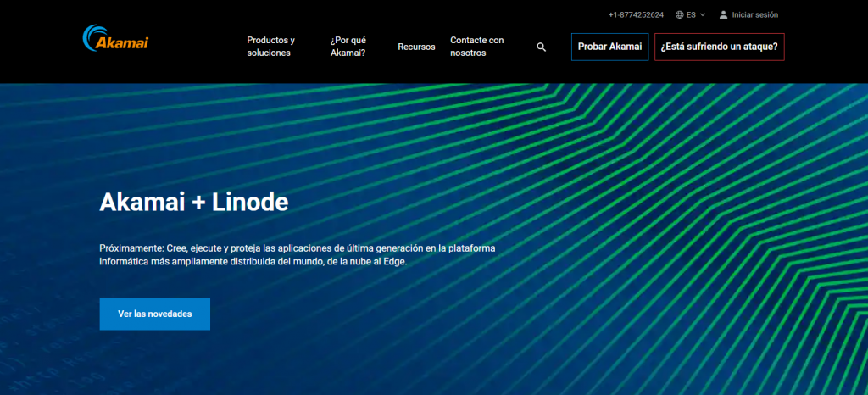Click phone number +1-8774252624

[636, 15]
